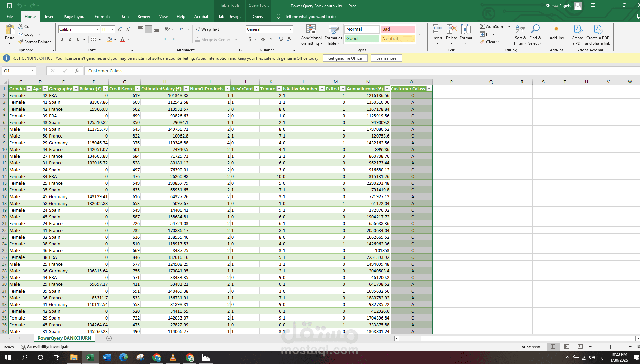Image resolution: width=640 pixels, height=364 pixels.
Task: Open the General number format dropdown
Action: (290, 29)
